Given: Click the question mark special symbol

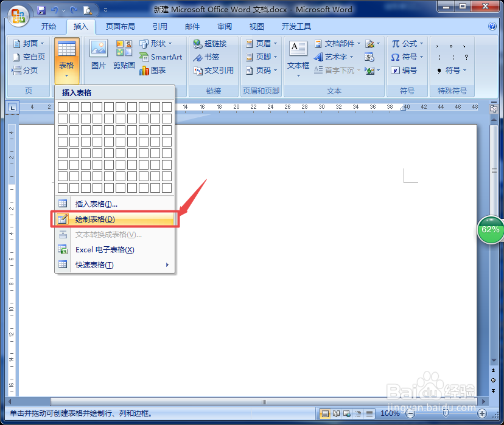Looking at the screenshot, I should click(x=466, y=57).
